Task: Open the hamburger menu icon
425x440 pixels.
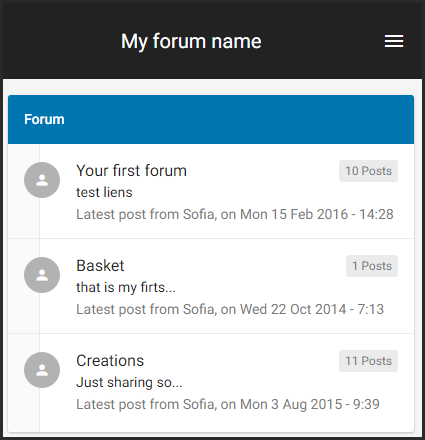Action: pos(394,41)
